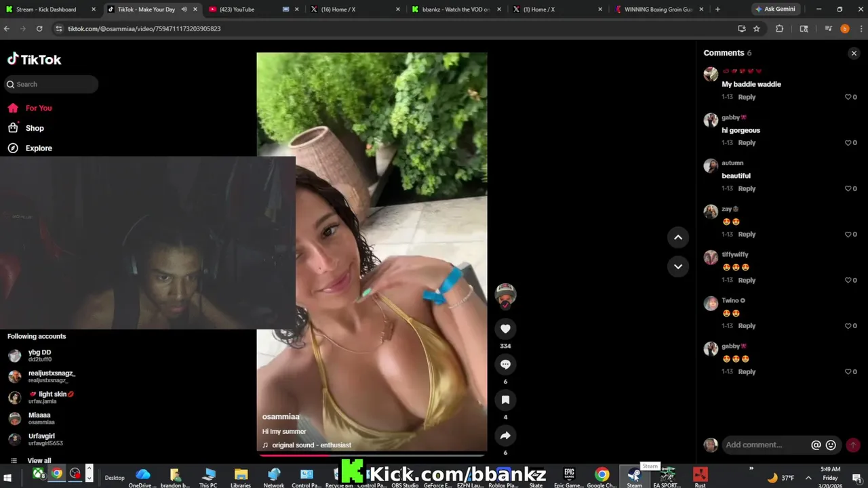Like the 'My baddie waddie' comment
The height and width of the screenshot is (488, 868).
coord(848,97)
